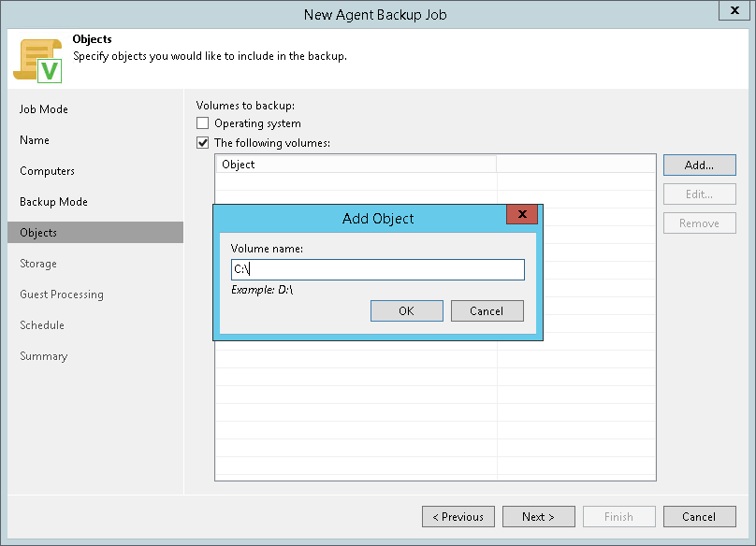Uncheck The following volumes checkbox
This screenshot has height=546, width=756.
pos(202,143)
